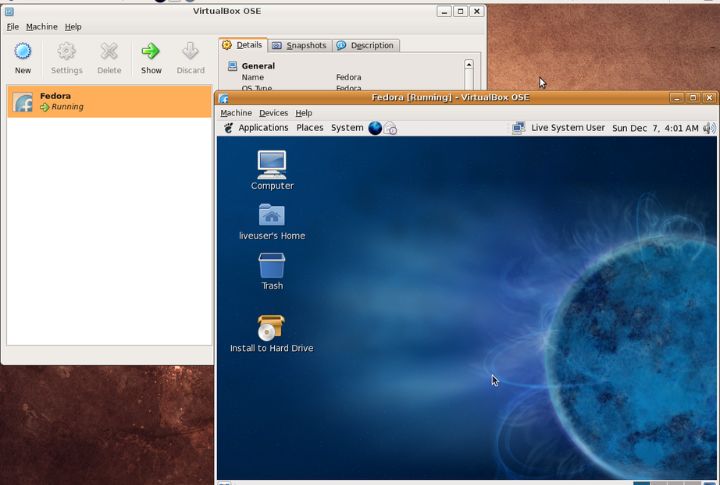Viewport: 720px width, 485px height.
Task: Open the System menu in guest panel
Action: (347, 128)
